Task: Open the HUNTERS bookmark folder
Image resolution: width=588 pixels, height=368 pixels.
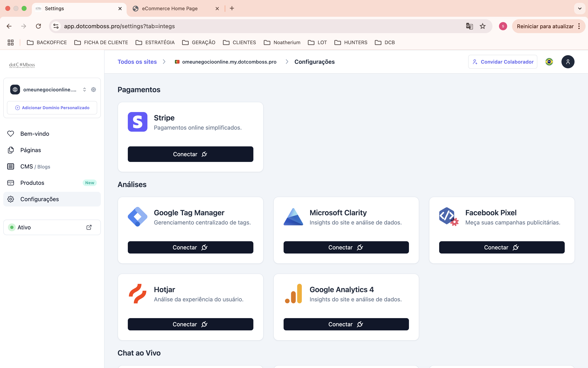Action: [351, 42]
